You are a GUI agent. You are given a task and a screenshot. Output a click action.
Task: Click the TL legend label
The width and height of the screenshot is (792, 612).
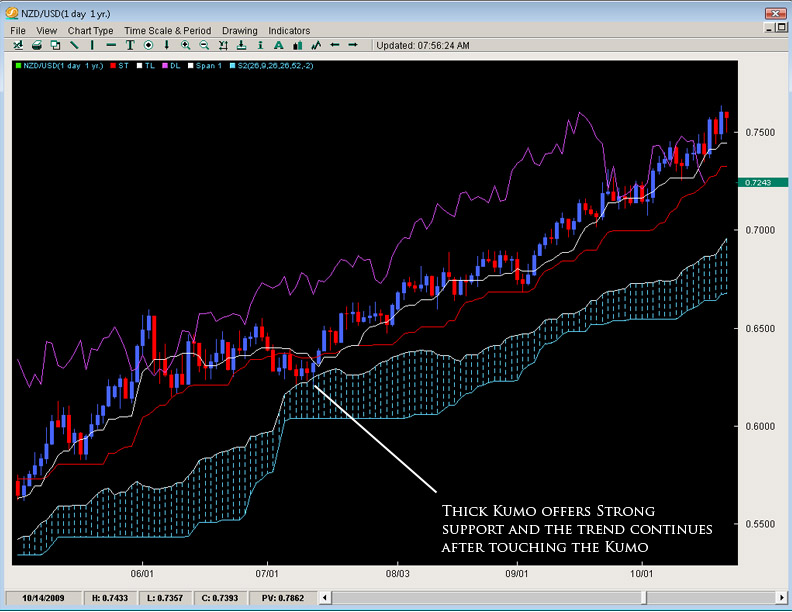tap(150, 66)
